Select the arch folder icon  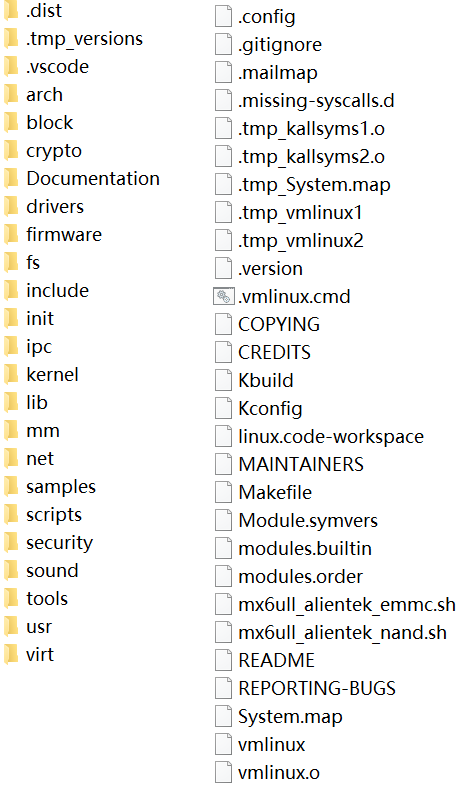(x=11, y=95)
